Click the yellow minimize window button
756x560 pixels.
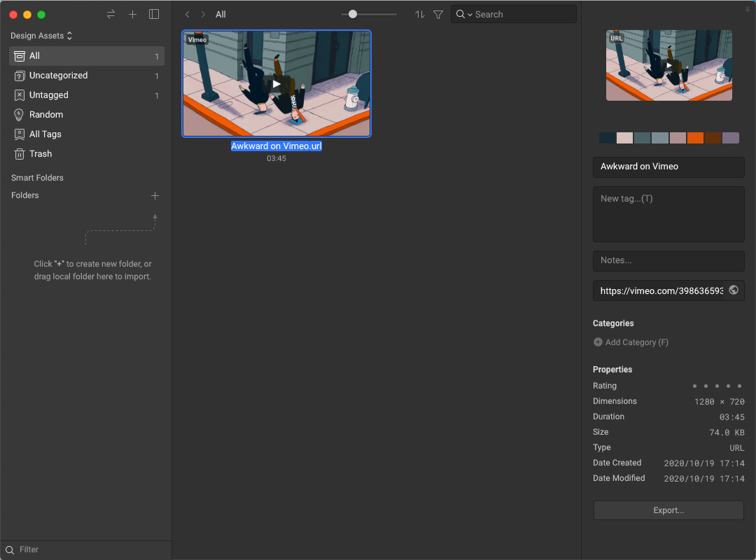point(27,15)
